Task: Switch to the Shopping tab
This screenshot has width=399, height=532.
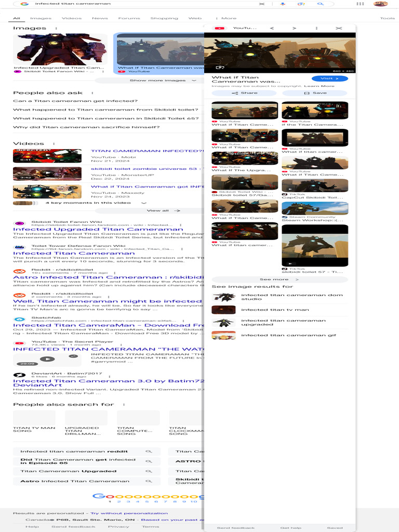Action: click(x=164, y=18)
